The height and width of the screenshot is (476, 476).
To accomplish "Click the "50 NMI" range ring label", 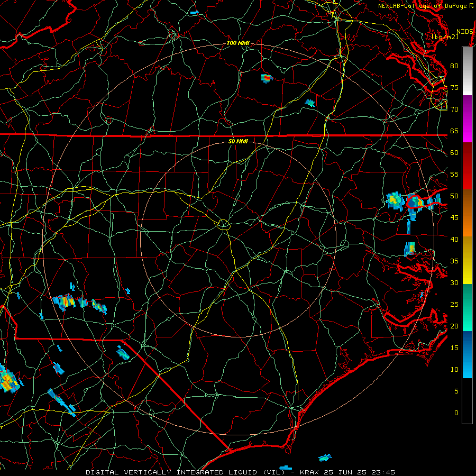I will (x=238, y=141).
